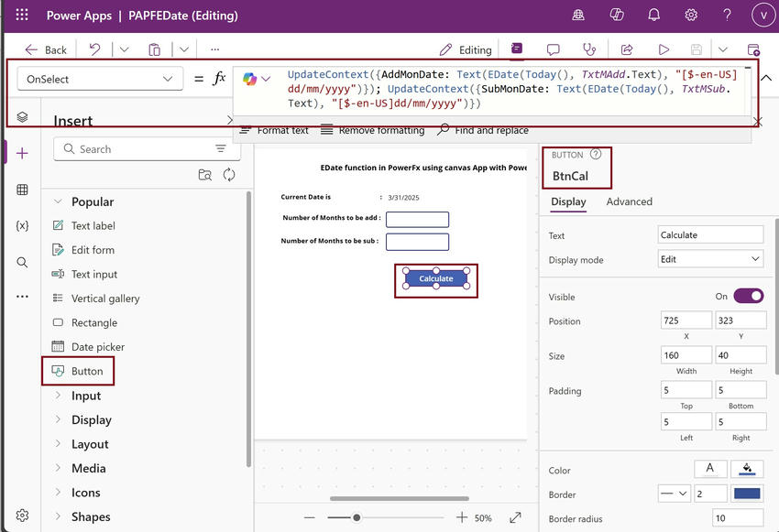Select the Calculate button on canvas
Viewport: 779px width, 532px height.
(436, 278)
